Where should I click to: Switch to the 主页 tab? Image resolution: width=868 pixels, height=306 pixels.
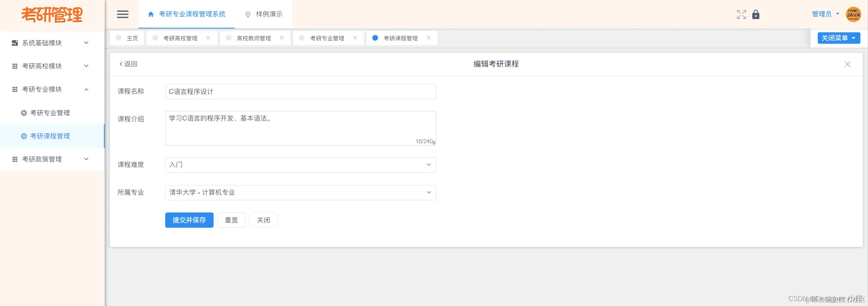[127, 38]
